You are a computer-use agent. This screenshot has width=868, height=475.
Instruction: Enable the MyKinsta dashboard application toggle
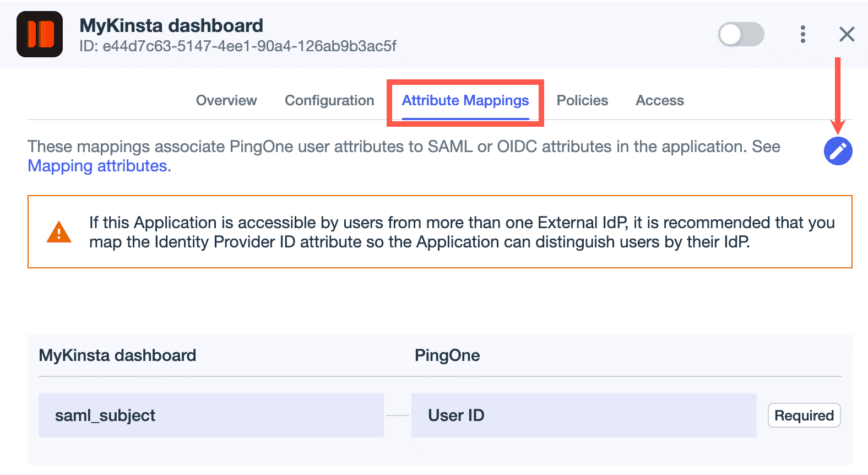[741, 34]
